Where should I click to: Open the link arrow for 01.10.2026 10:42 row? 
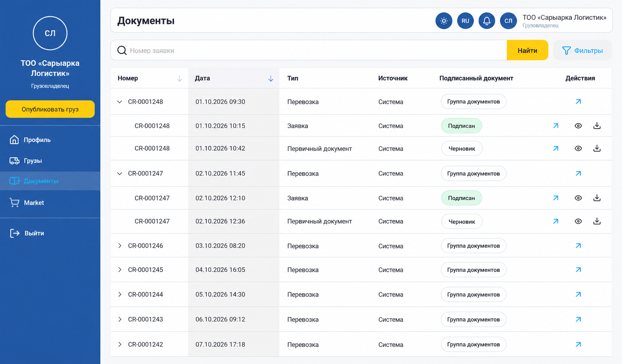(x=556, y=149)
